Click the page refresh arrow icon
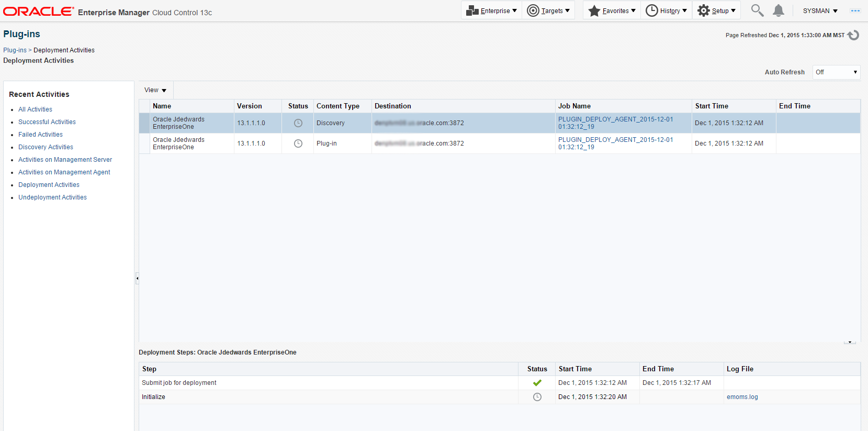Image resolution: width=868 pixels, height=431 pixels. [x=853, y=35]
